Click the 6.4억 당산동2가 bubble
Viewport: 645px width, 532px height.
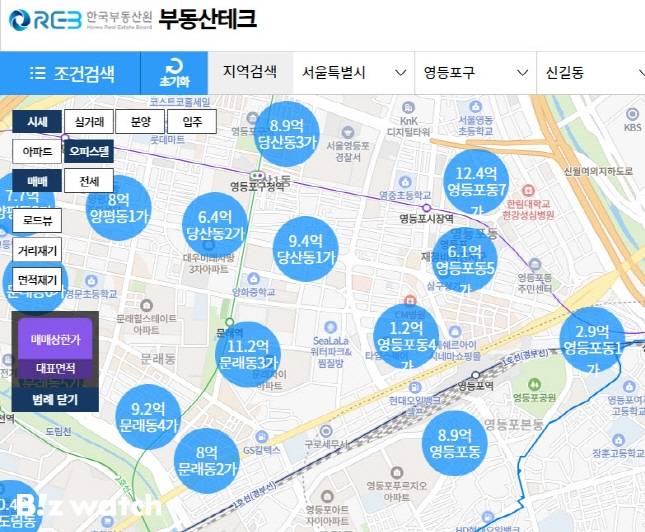pyautogui.click(x=215, y=225)
